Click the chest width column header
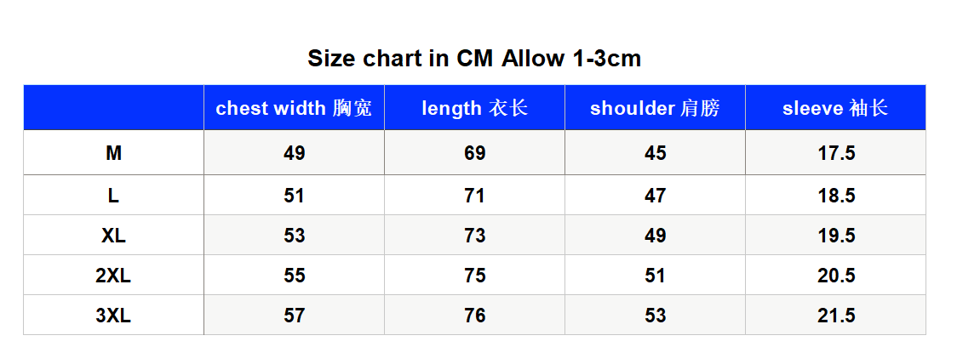 click(x=294, y=108)
